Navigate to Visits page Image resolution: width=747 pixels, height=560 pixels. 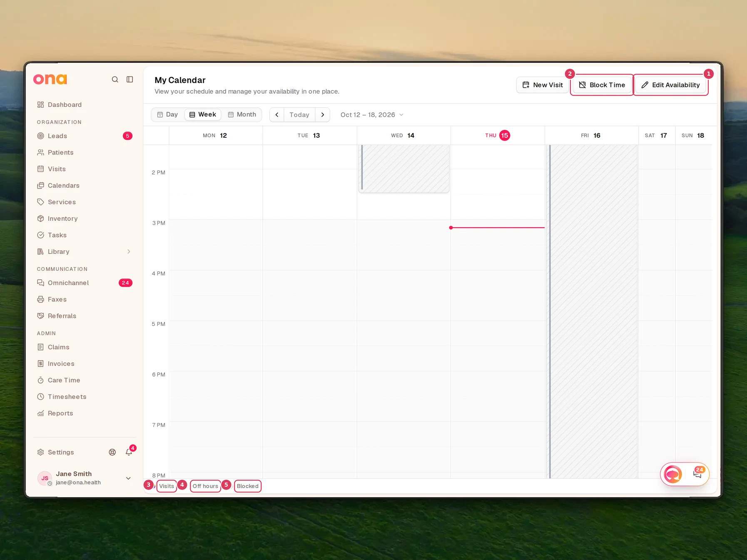point(85,169)
